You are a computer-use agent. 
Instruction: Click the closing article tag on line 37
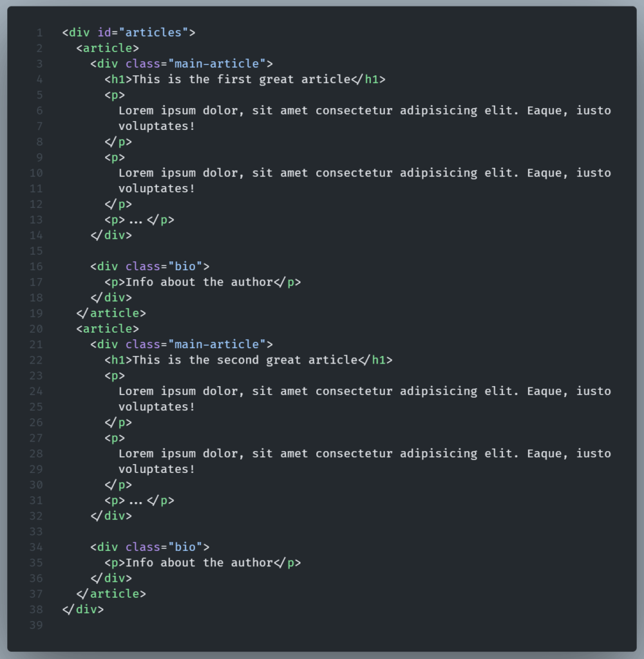coord(111,594)
